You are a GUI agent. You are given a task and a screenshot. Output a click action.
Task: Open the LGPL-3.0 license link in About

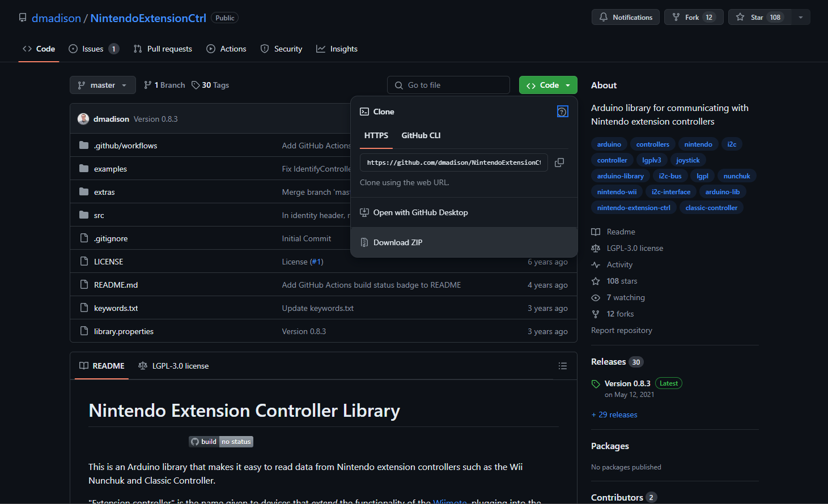pos(627,248)
